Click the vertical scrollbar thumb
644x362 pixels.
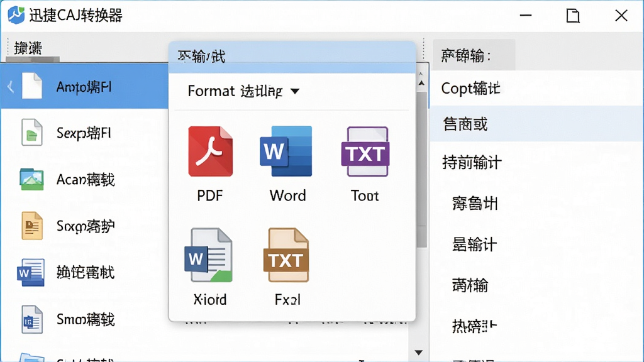click(x=422, y=170)
